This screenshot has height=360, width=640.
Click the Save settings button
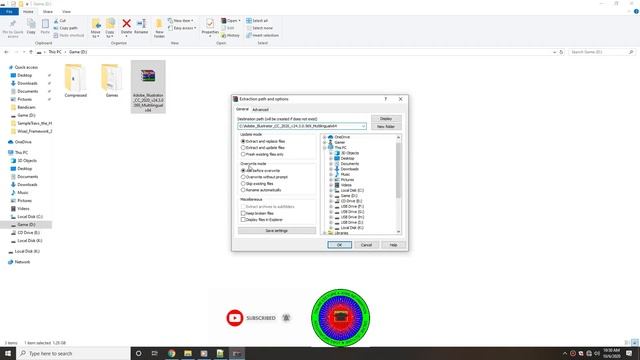click(277, 231)
